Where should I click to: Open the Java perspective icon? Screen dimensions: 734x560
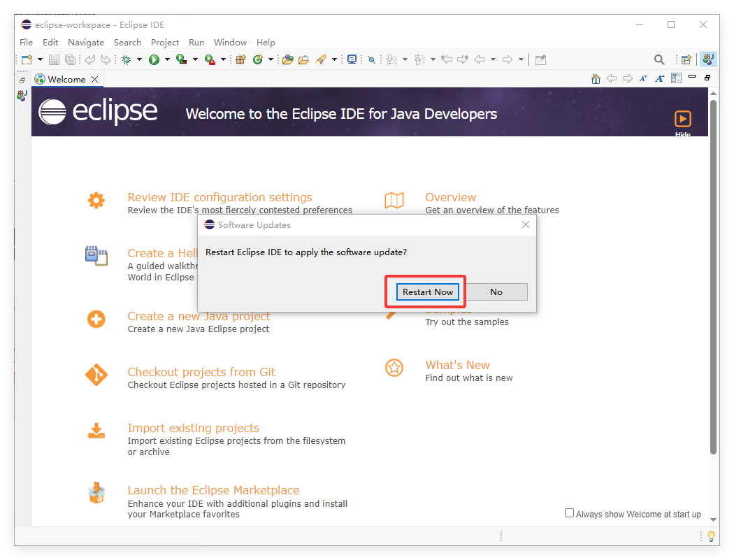[x=708, y=59]
